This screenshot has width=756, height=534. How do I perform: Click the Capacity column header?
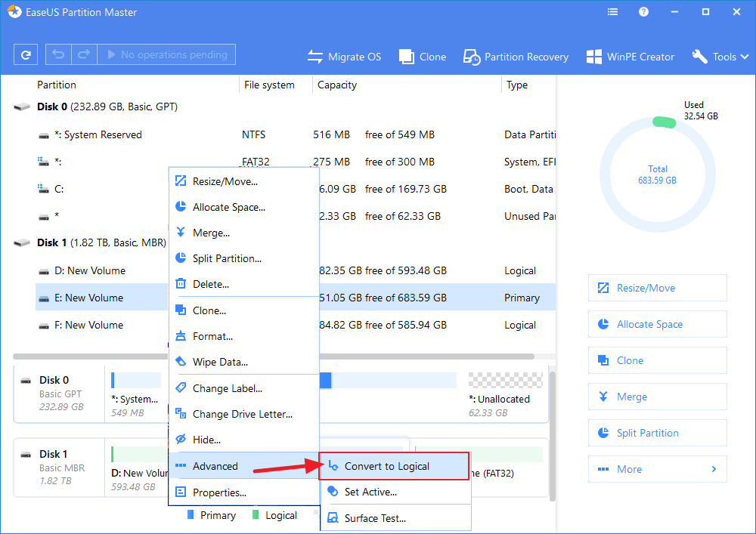(337, 85)
